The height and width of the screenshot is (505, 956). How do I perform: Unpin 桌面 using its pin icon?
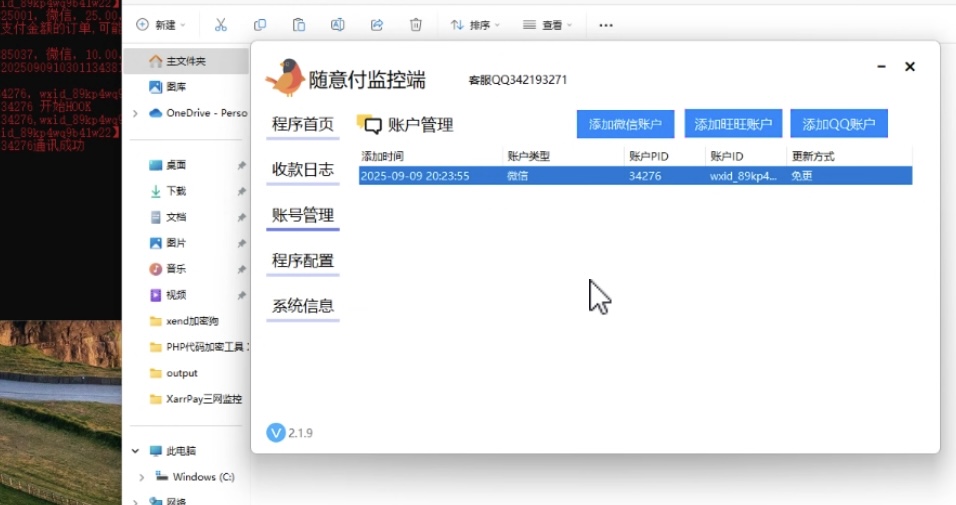point(241,166)
